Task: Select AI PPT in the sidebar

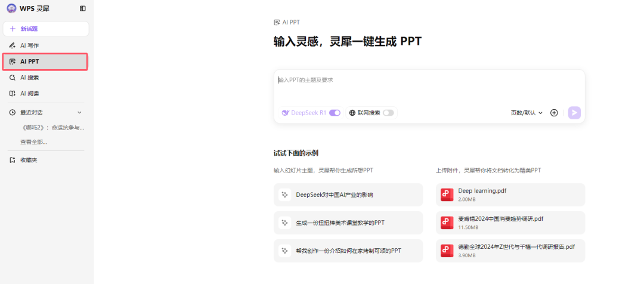Action: [x=45, y=61]
